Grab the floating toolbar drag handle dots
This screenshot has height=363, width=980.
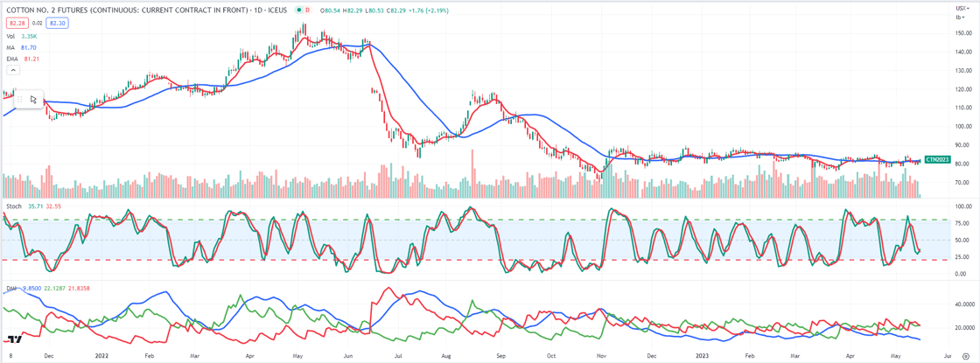coord(20,99)
